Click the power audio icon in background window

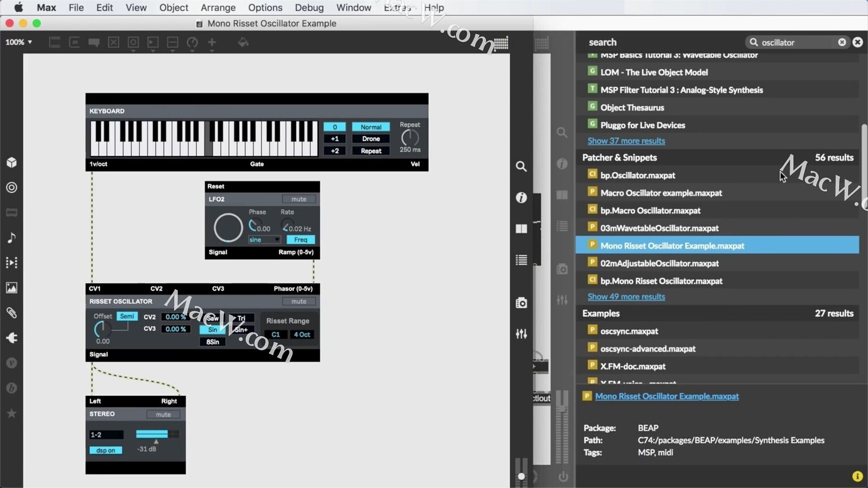click(563, 476)
